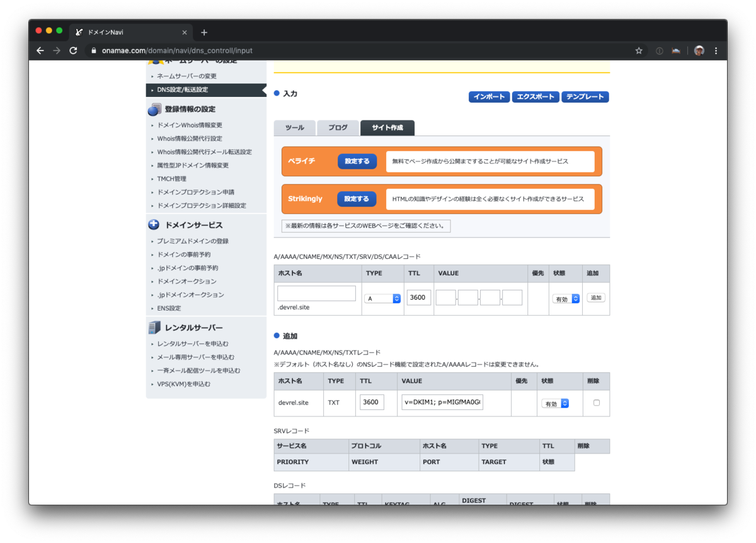Tick delete checkbox for devrel.site TXT
The width and height of the screenshot is (756, 543).
597,403
